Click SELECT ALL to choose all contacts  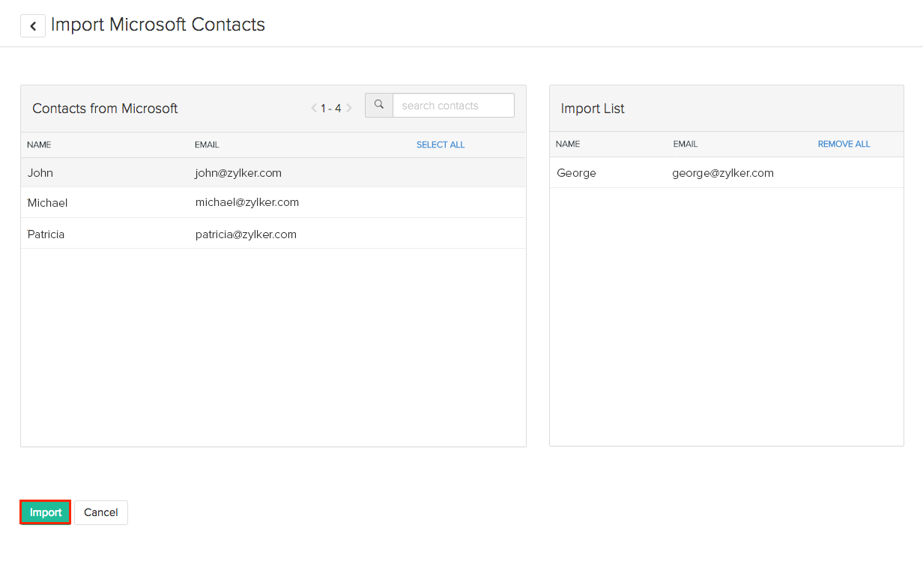click(441, 144)
